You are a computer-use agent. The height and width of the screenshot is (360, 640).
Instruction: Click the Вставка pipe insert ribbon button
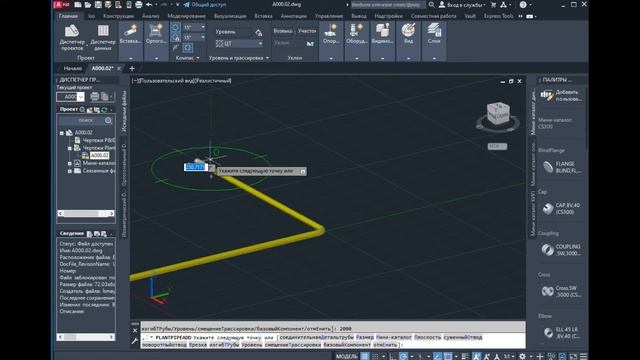tap(131, 34)
